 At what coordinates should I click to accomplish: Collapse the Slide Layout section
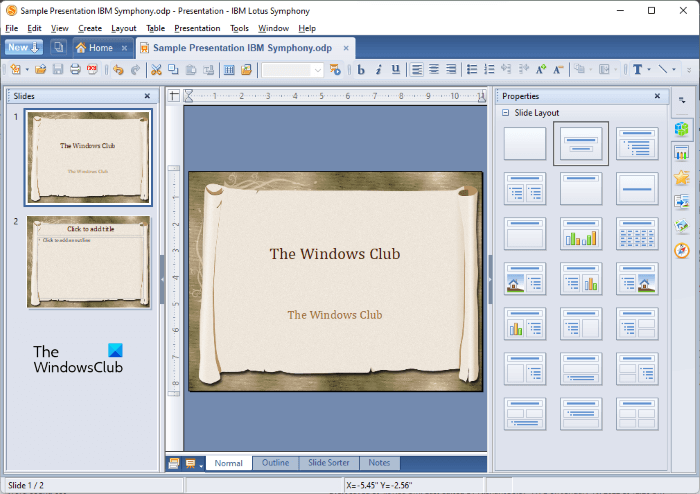pyautogui.click(x=506, y=113)
